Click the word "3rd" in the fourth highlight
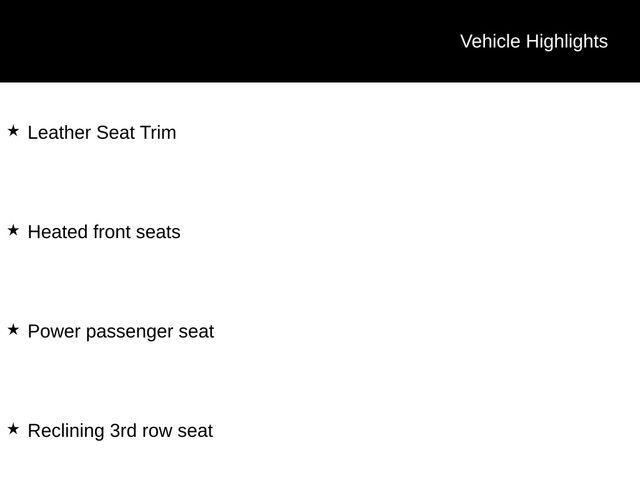 126,431
